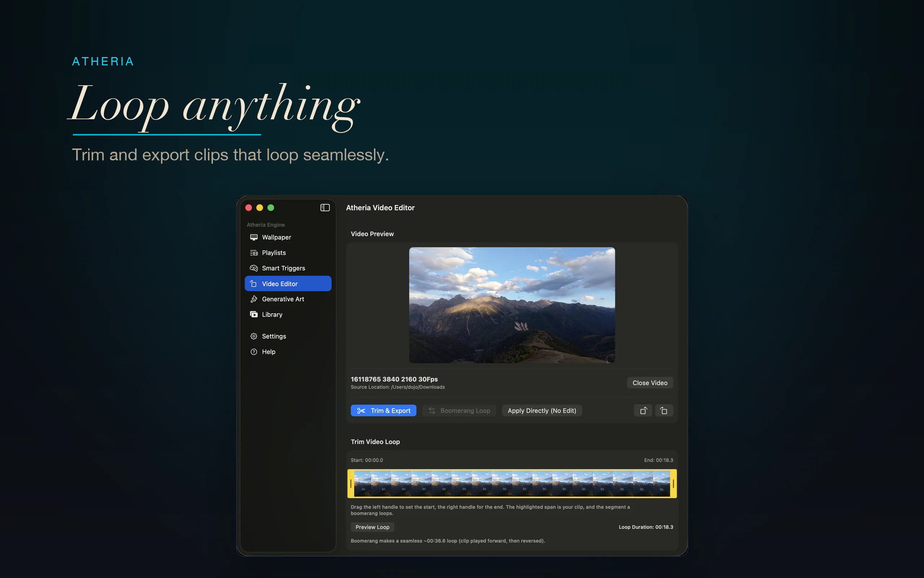Click Apply Directly (No Edit)

(542, 411)
